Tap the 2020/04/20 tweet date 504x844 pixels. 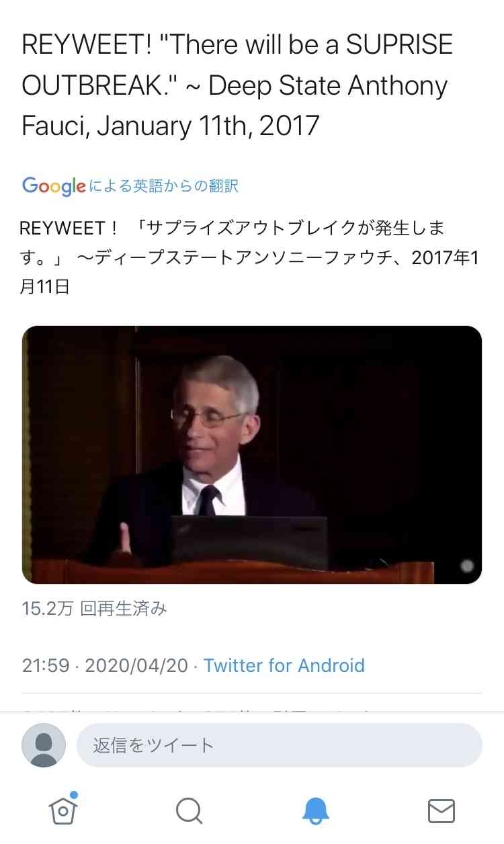[x=136, y=665]
